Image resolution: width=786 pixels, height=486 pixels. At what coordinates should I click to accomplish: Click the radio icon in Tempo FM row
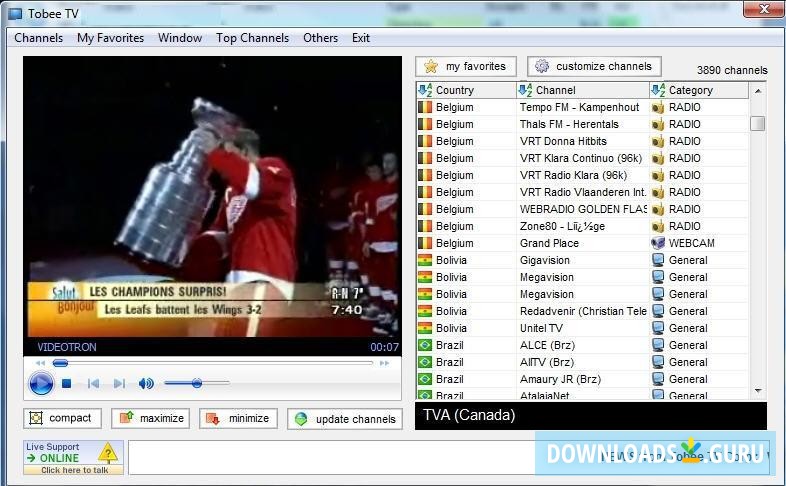tap(658, 107)
